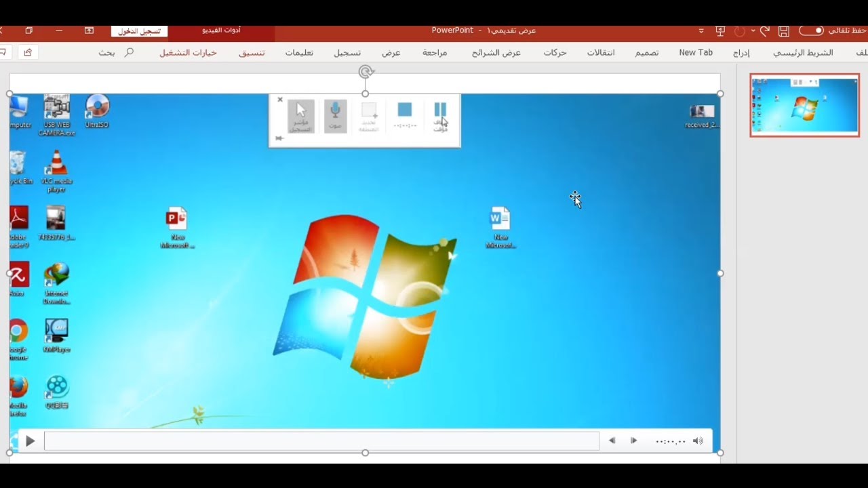This screenshot has width=868, height=488.
Task: Click the Avira desktop icon in video
Action: (18, 279)
